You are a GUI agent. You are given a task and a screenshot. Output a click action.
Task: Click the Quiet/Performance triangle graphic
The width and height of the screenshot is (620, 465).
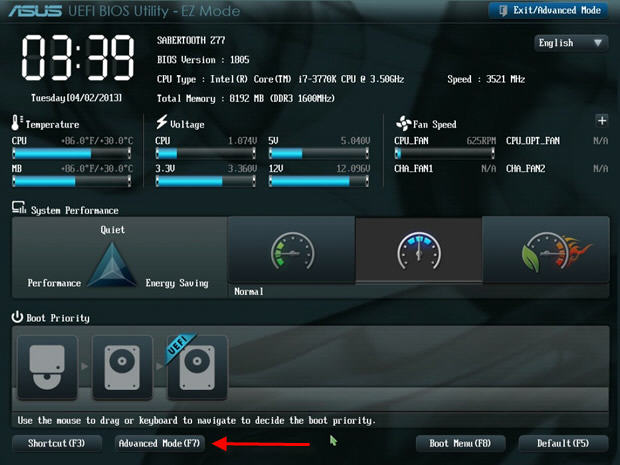point(112,264)
